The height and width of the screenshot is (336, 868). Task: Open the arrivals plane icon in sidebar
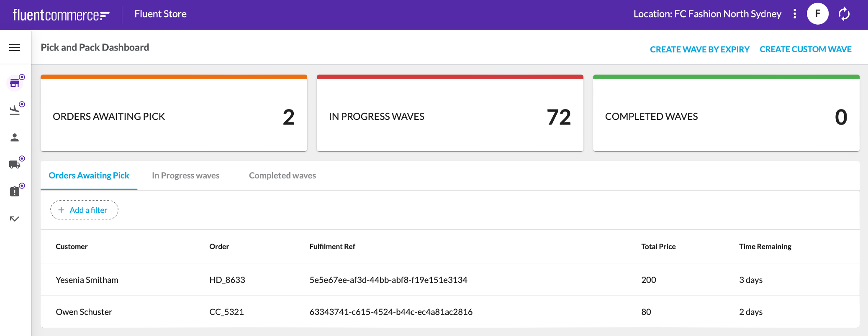pyautogui.click(x=15, y=110)
